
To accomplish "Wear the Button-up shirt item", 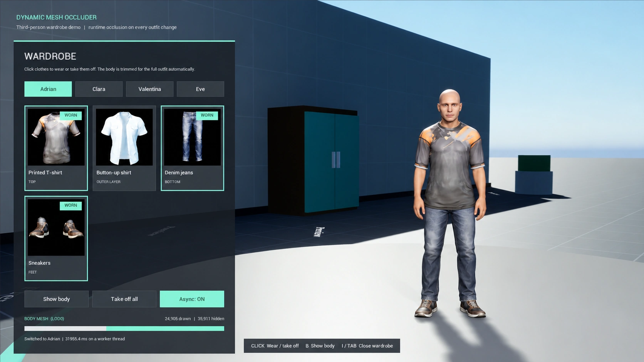I will 124,148.
